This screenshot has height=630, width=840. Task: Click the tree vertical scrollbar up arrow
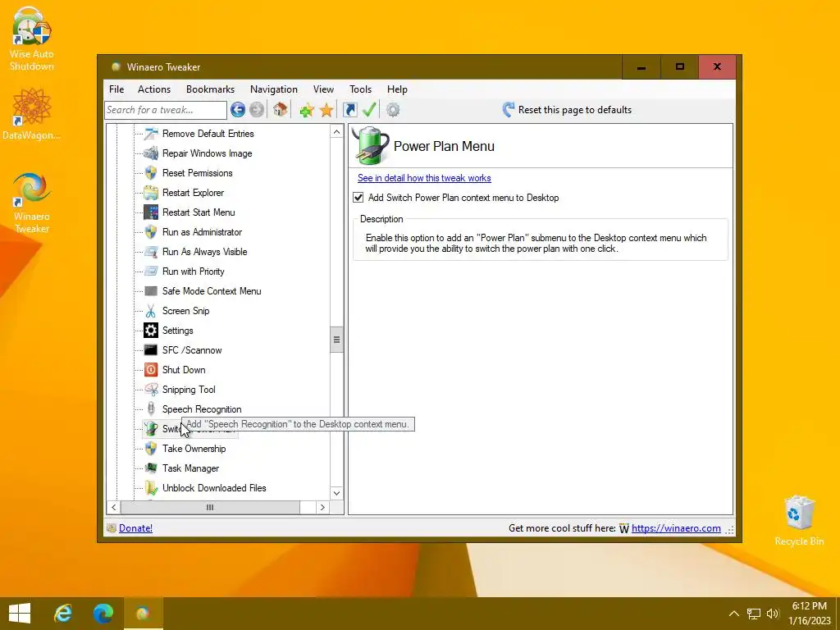click(336, 132)
